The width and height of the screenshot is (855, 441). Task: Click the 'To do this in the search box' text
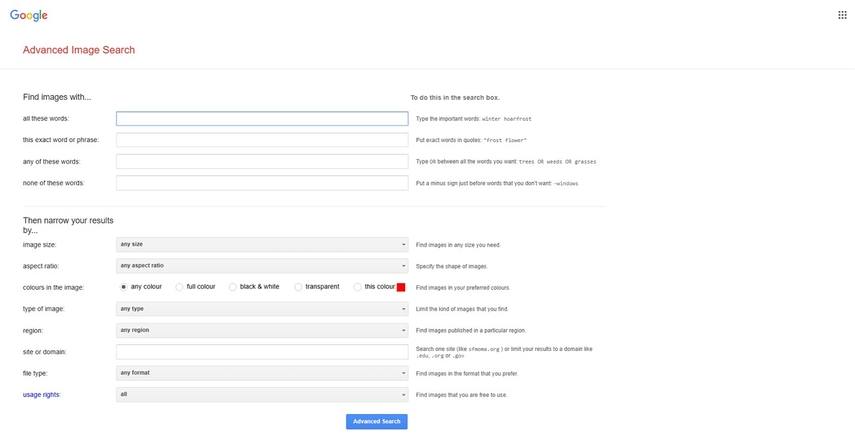point(455,98)
